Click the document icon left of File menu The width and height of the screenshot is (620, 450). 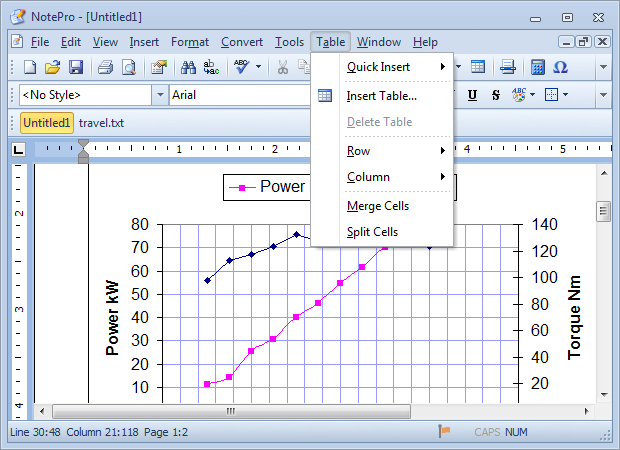tap(17, 41)
